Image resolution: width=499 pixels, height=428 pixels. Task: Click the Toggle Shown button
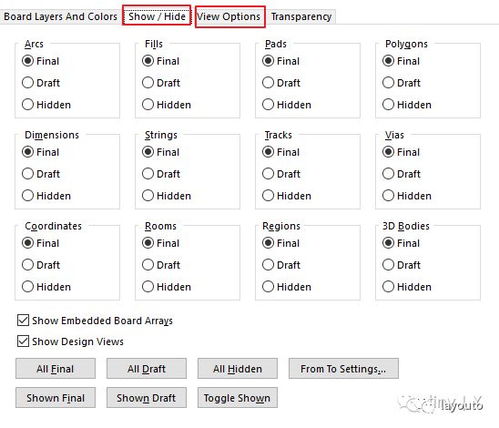(x=237, y=398)
